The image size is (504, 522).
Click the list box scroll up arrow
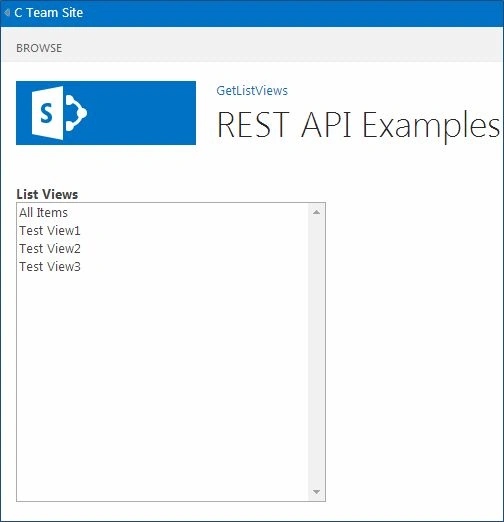(317, 212)
